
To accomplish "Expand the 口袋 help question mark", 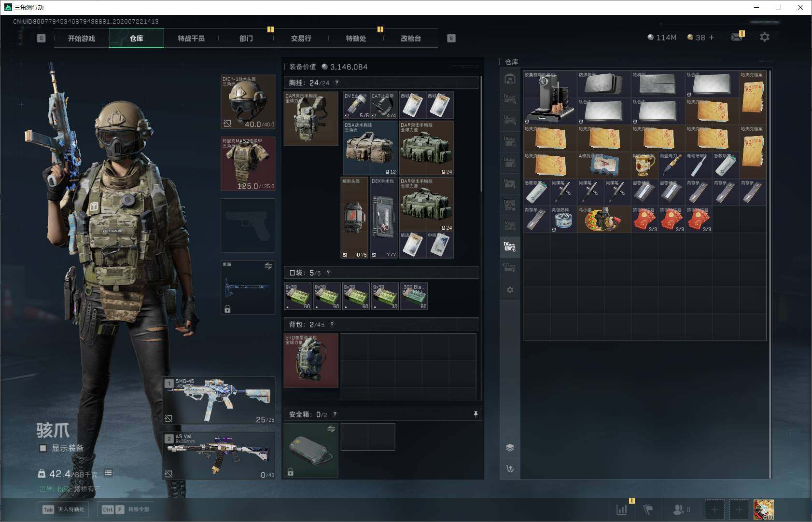I will [x=328, y=273].
